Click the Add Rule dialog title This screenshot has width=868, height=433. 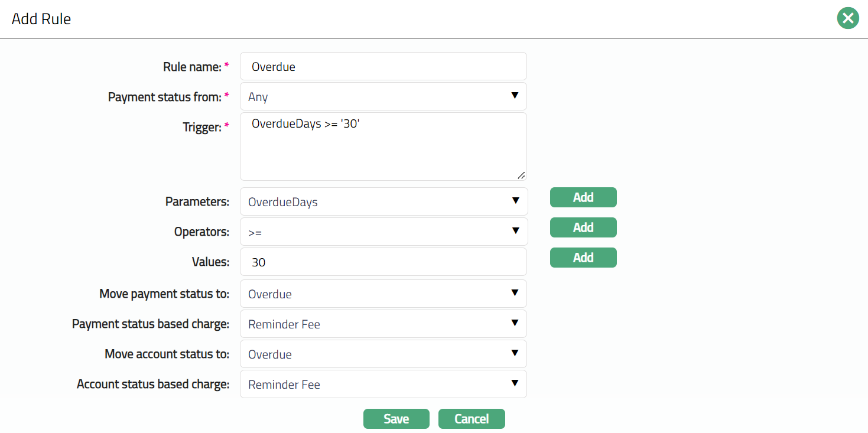(41, 19)
